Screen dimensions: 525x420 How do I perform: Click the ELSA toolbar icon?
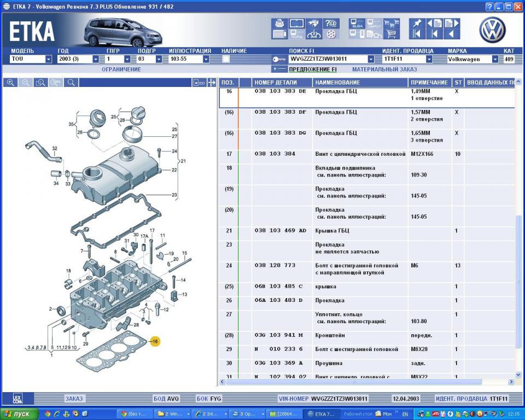tap(357, 23)
